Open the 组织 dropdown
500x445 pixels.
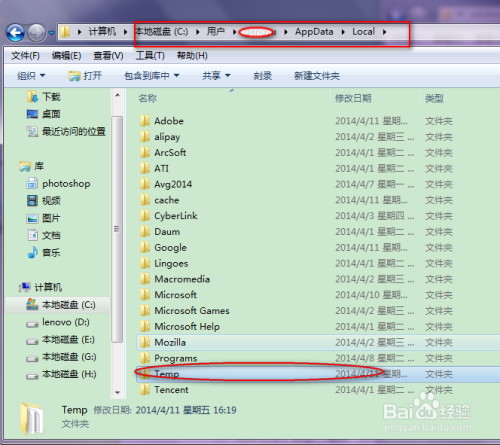tap(31, 76)
